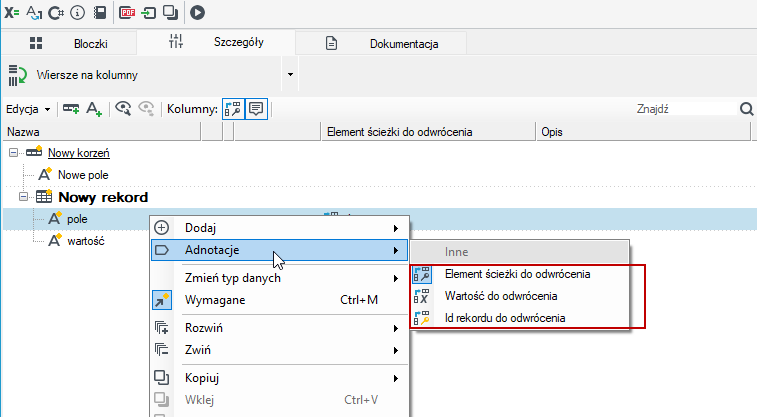Click the C# code icon in top toolbar
This screenshot has width=757, height=417.
pyautogui.click(x=56, y=13)
